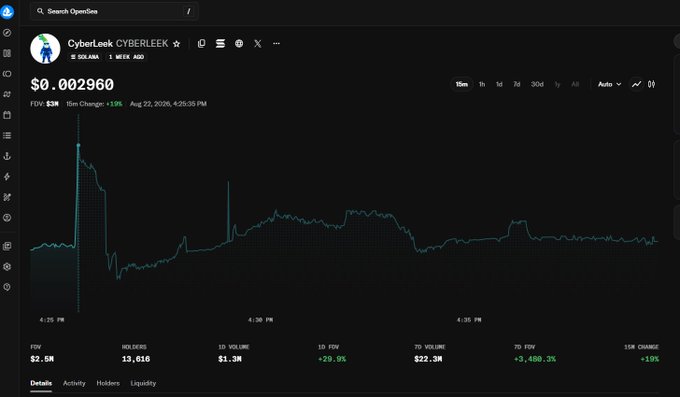Click the 15M Change +19% stat
680x397 pixels.
coord(641,354)
